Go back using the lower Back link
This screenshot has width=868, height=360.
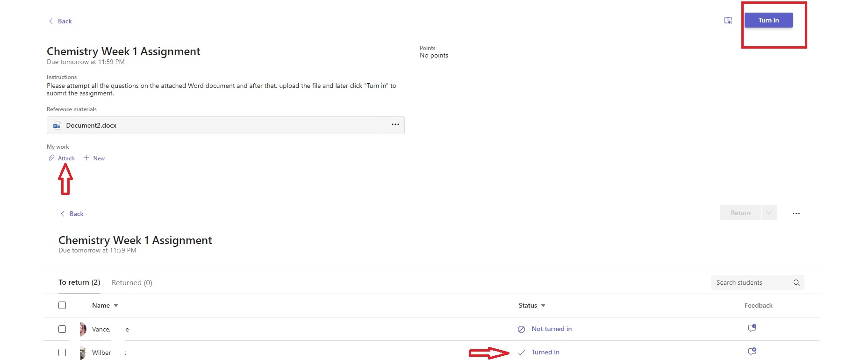(x=72, y=214)
